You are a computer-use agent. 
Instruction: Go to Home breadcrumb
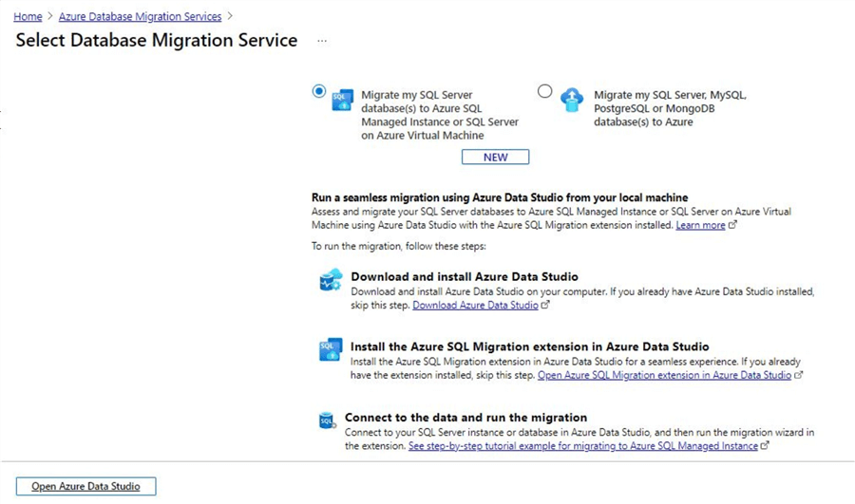pyautogui.click(x=28, y=16)
